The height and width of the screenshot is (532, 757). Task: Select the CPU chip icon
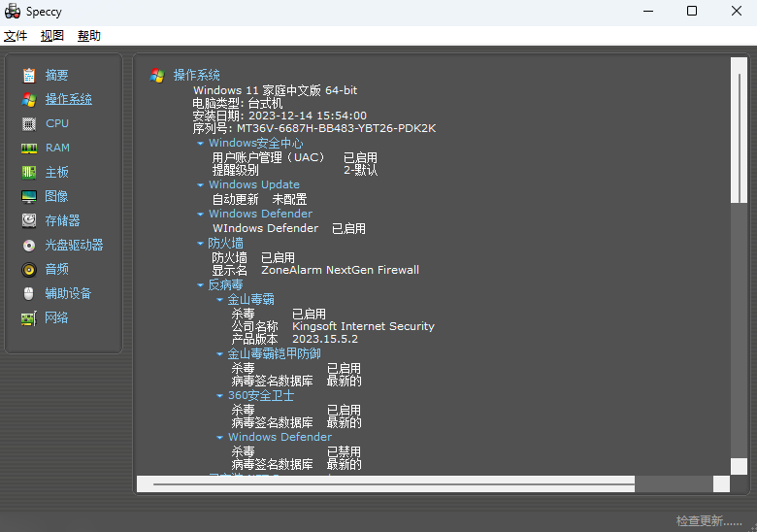(x=29, y=123)
